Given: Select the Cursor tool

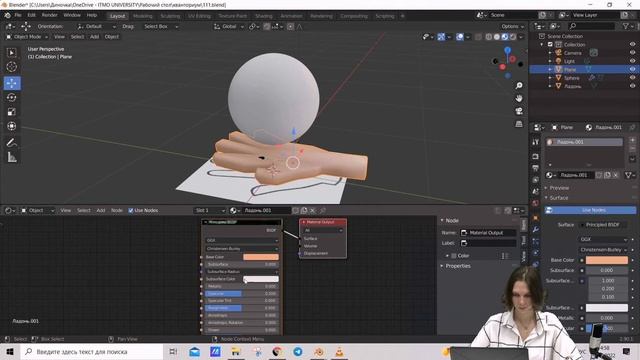Looking at the screenshot, I should (x=11, y=67).
